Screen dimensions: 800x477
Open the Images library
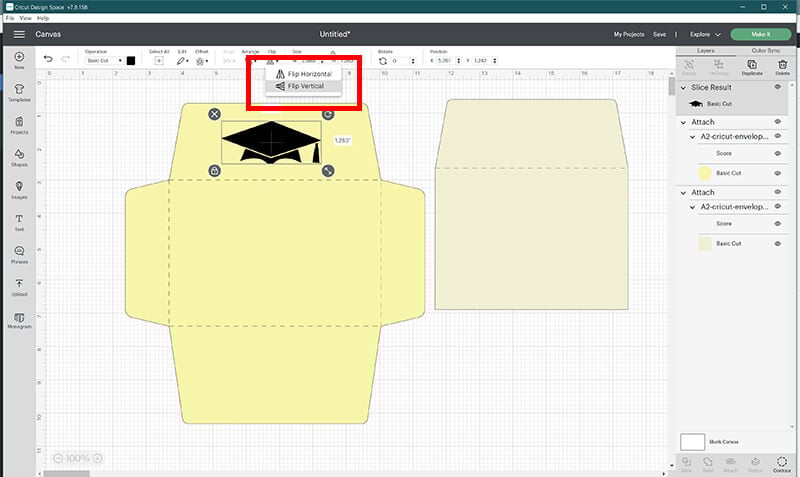pyautogui.click(x=19, y=188)
